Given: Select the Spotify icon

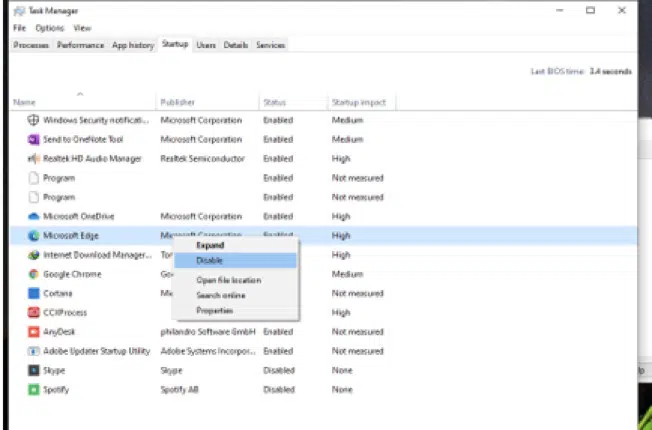Looking at the screenshot, I should click(x=33, y=389).
